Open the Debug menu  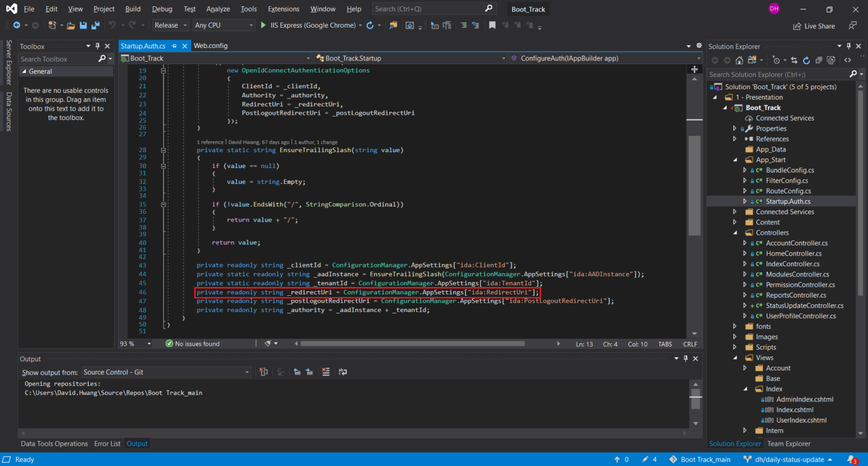(x=162, y=8)
